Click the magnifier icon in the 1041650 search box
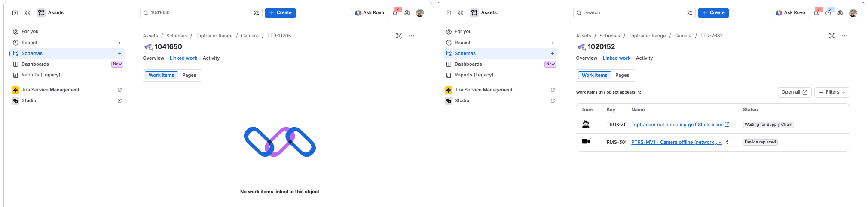 (x=146, y=13)
